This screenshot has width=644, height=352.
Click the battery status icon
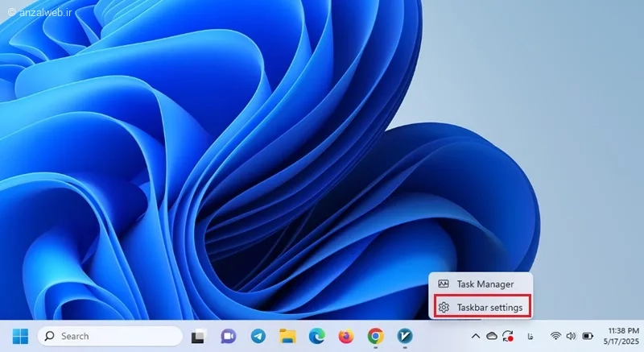(588, 337)
